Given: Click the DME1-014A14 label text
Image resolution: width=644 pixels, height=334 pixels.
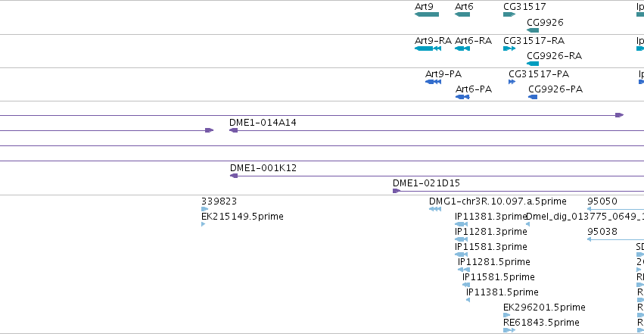Looking at the screenshot, I should (263, 123).
